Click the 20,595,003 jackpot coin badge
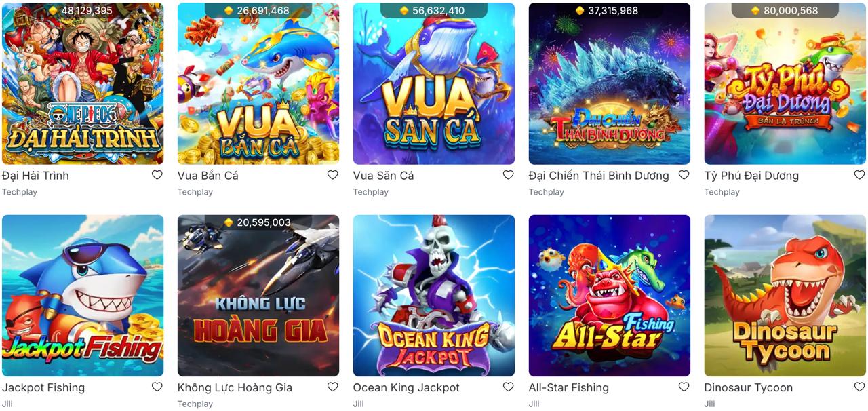Image resolution: width=868 pixels, height=411 pixels. pyautogui.click(x=258, y=222)
